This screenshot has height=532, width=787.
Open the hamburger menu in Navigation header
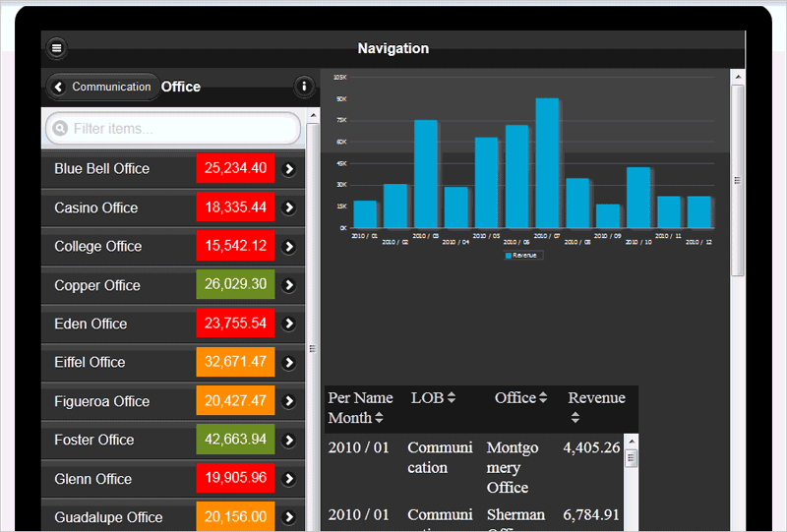pos(57,48)
